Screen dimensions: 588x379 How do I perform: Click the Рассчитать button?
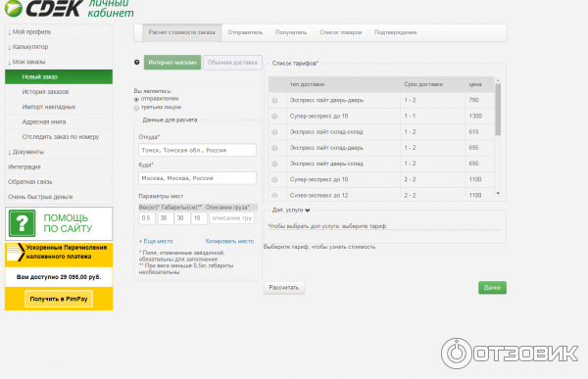(284, 288)
